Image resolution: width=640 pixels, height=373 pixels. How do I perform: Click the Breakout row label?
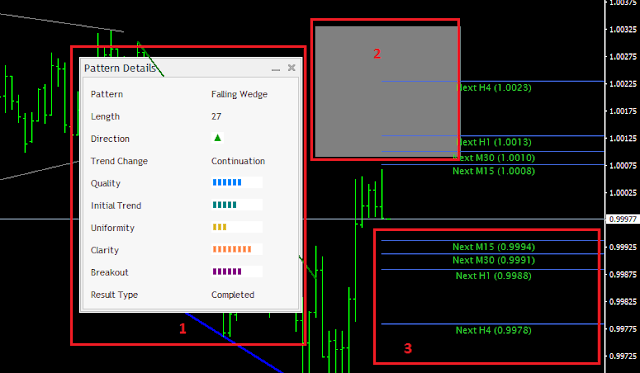click(109, 273)
